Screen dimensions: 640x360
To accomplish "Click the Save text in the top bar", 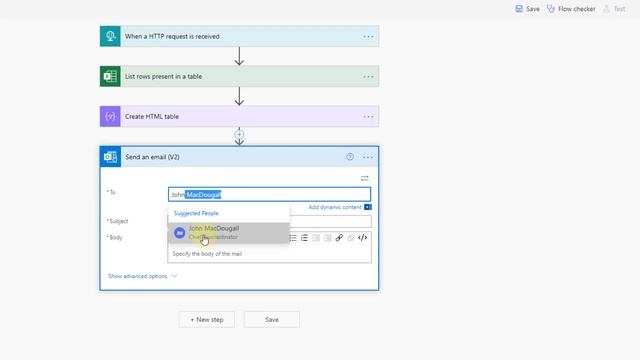I will click(x=533, y=9).
